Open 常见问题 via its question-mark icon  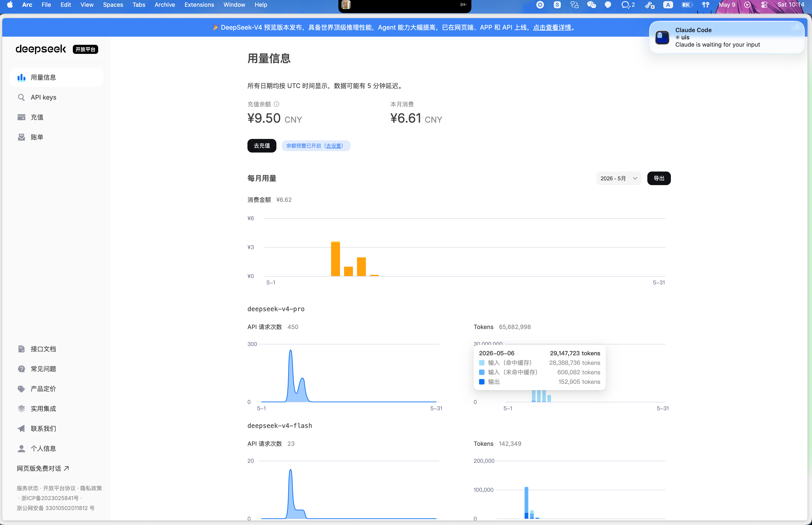click(21, 369)
